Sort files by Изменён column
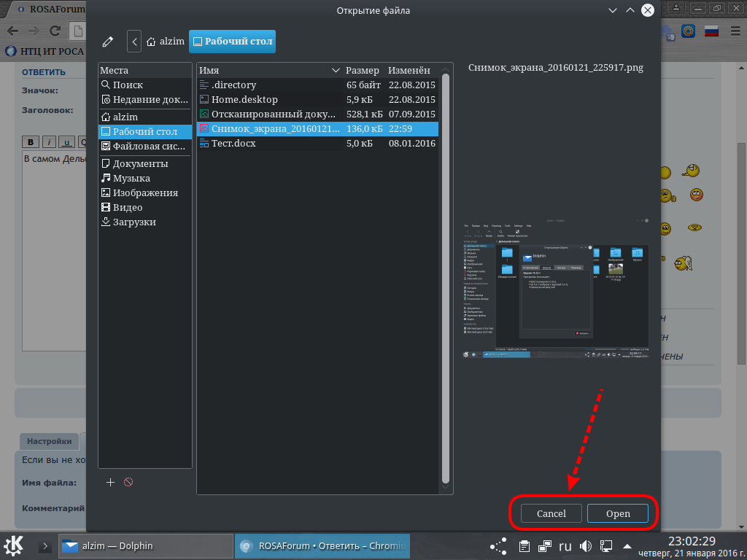Screen dimensions: 747x560 pyautogui.click(x=409, y=71)
